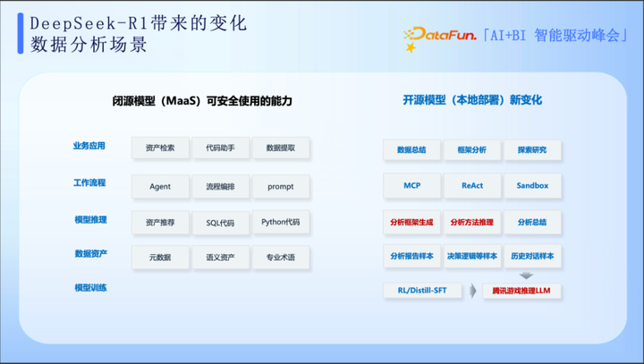Viewport: 644px width, 364px height.
Task: Click the 探索研究 box
Action: [532, 150]
